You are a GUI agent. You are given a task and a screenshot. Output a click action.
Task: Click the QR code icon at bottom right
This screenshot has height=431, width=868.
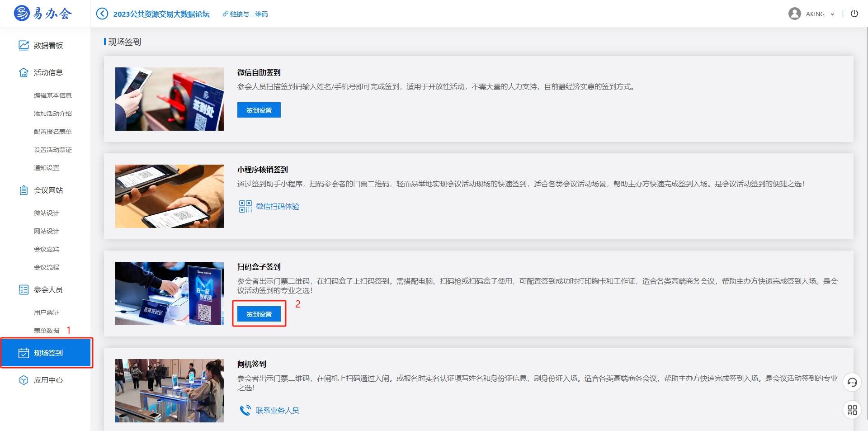pyautogui.click(x=853, y=410)
